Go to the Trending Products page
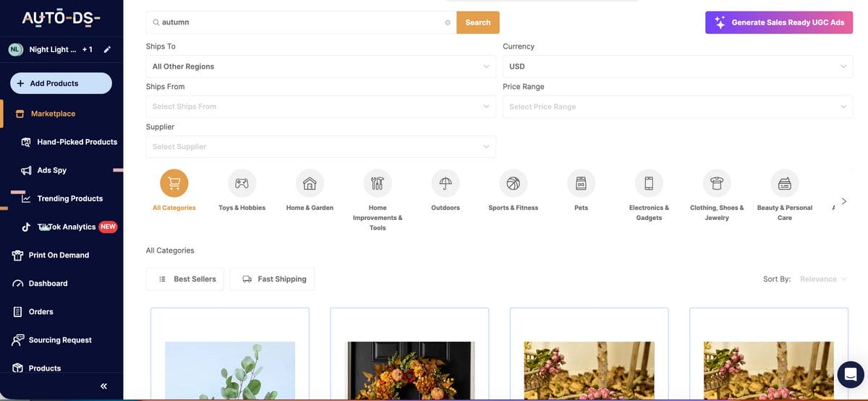This screenshot has height=401, width=868. point(70,198)
